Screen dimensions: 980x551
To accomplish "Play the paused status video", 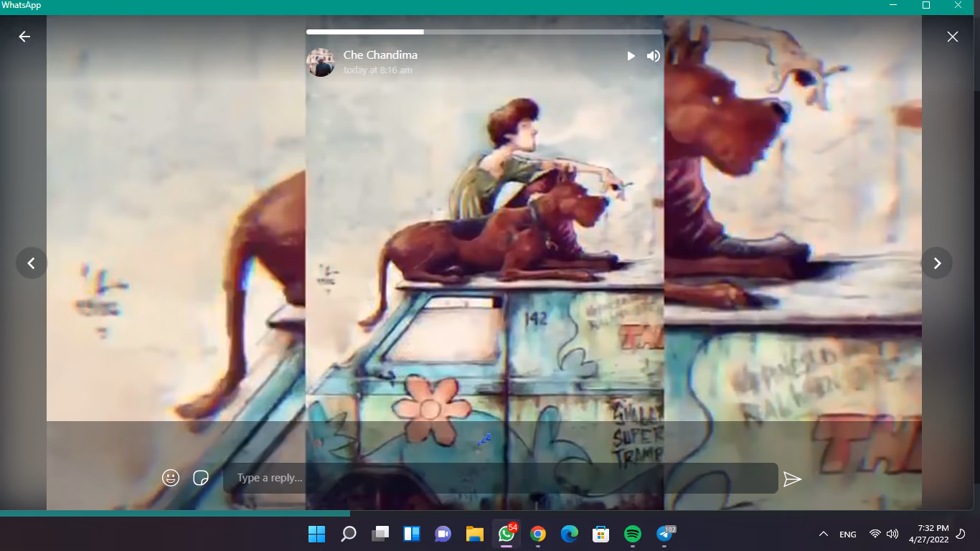I will pyautogui.click(x=631, y=56).
